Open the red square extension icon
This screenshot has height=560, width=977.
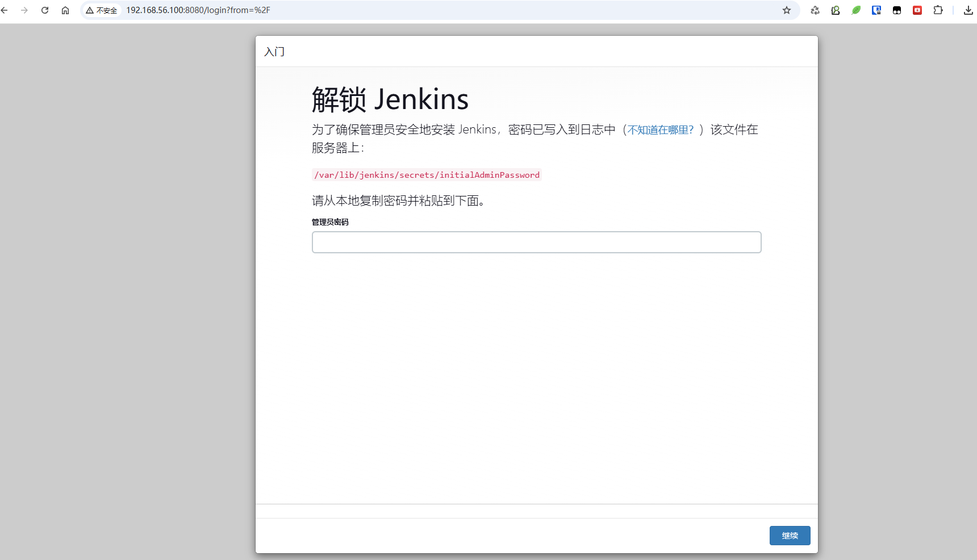917,10
